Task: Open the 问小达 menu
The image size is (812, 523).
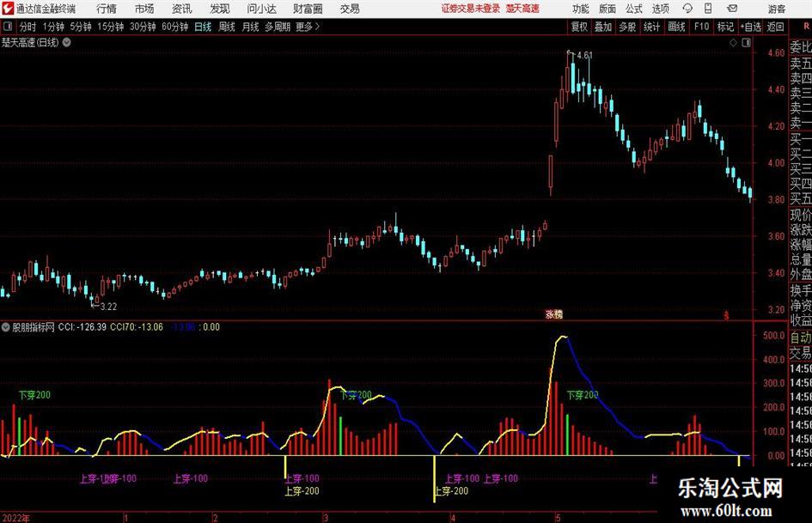Action: (261, 9)
